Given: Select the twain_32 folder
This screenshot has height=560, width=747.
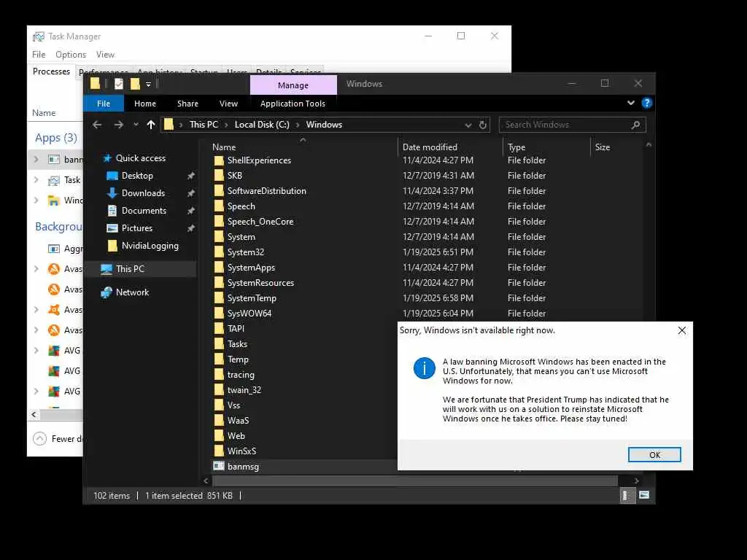Looking at the screenshot, I should pos(244,390).
